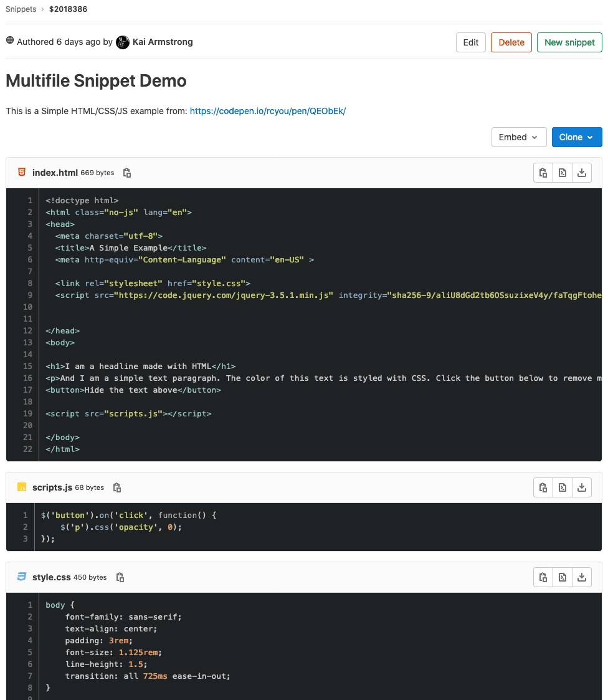This screenshot has height=700, width=608.
Task: Copy the contents of scripts.js
Action: (543, 487)
